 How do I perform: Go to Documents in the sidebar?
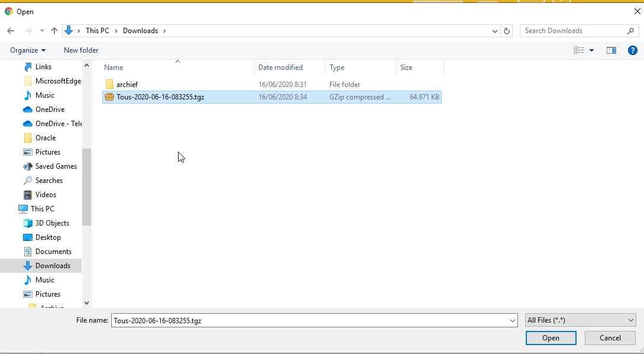[53, 251]
